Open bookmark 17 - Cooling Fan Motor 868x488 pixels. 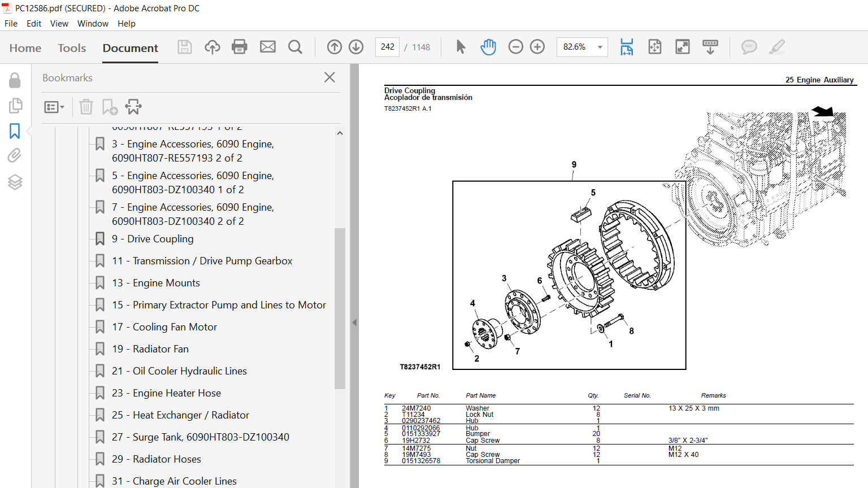164,327
